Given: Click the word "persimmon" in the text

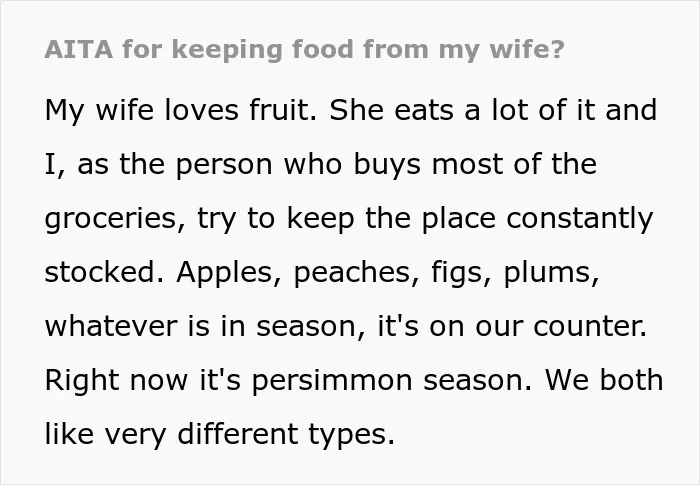Looking at the screenshot, I should pyautogui.click(x=332, y=381).
